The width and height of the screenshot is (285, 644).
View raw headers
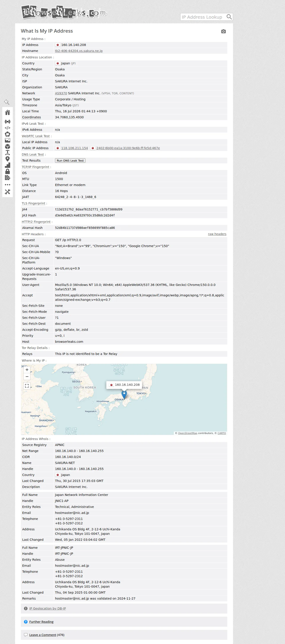pyautogui.click(x=217, y=234)
